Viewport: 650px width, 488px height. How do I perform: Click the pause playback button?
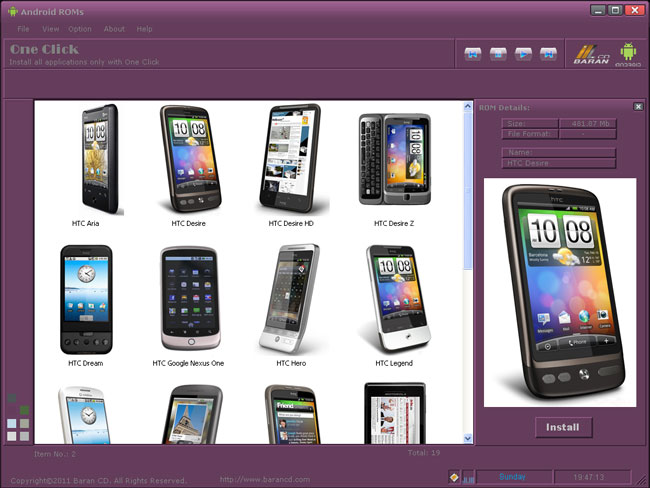point(498,54)
